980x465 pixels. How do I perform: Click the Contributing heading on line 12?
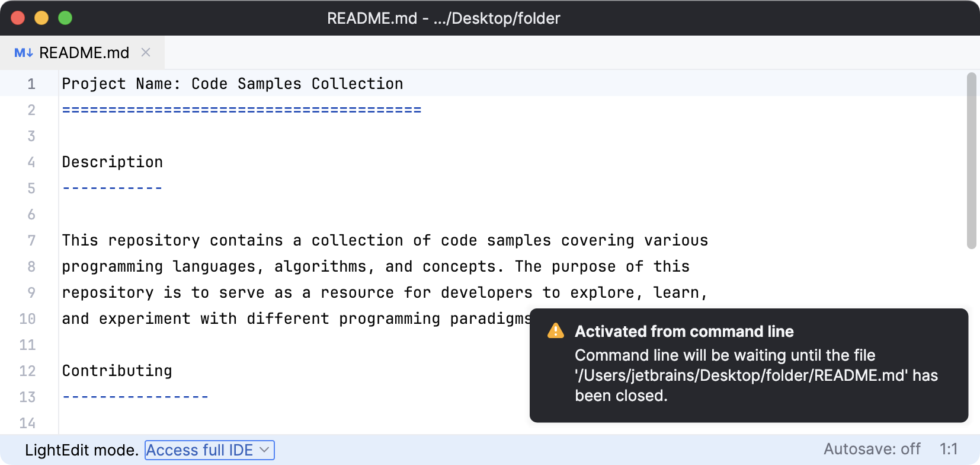pos(117,371)
